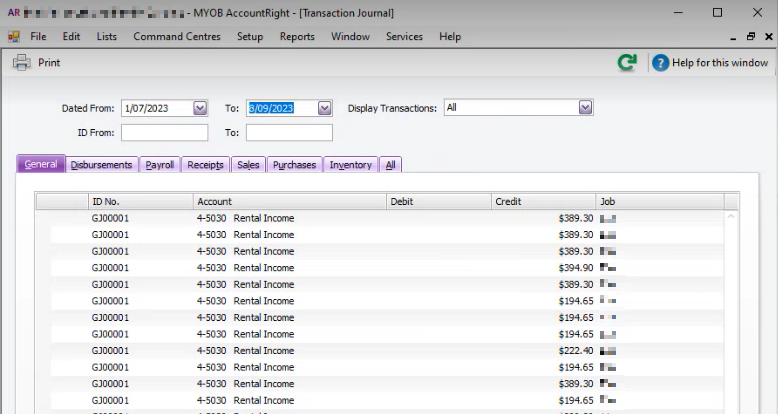This screenshot has height=414, width=778.
Task: Click the ID To input field
Action: pyautogui.click(x=289, y=133)
